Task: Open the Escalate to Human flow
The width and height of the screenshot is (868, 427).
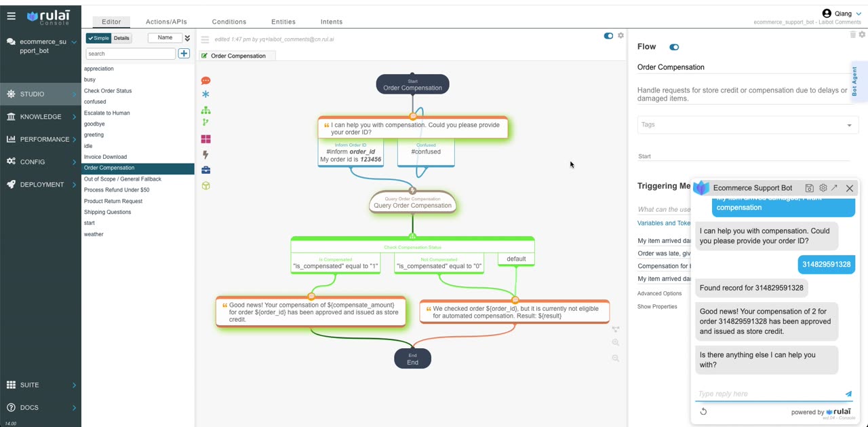Action: tap(106, 113)
